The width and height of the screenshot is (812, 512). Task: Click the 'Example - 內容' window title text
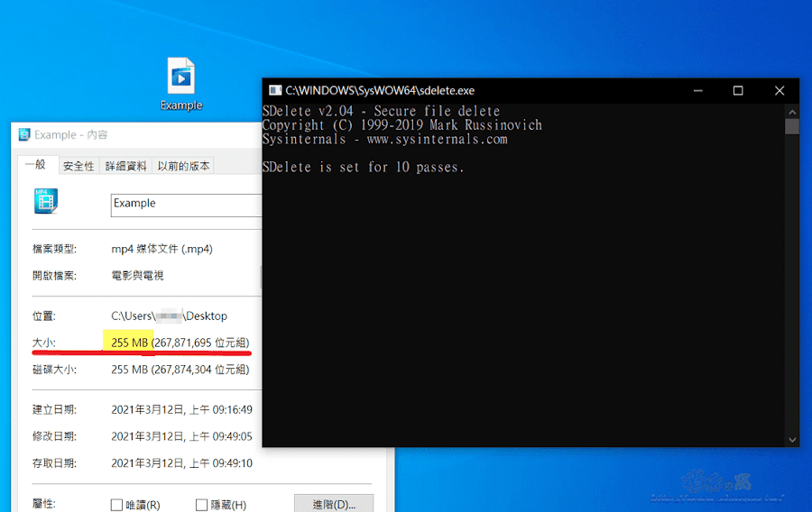71,135
